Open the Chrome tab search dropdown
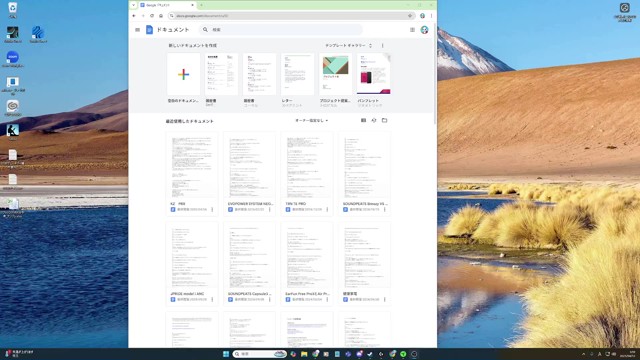The width and height of the screenshot is (640, 360). coord(133,5)
